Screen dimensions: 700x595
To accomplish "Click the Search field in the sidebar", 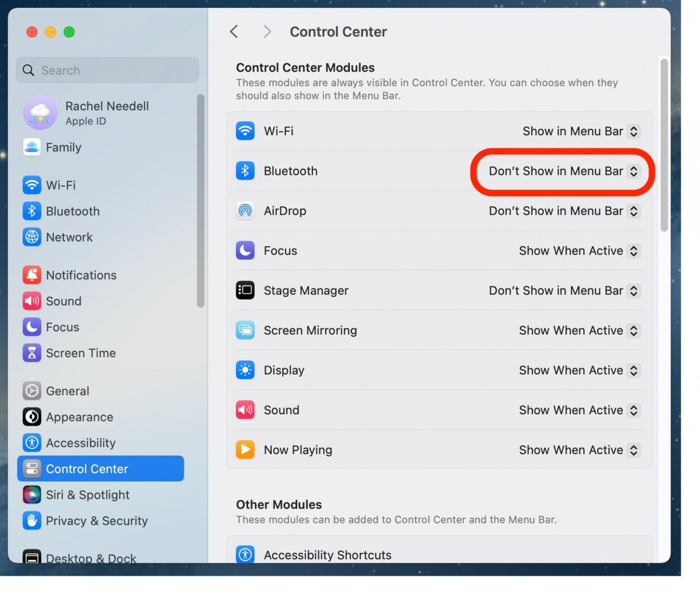I will [108, 70].
